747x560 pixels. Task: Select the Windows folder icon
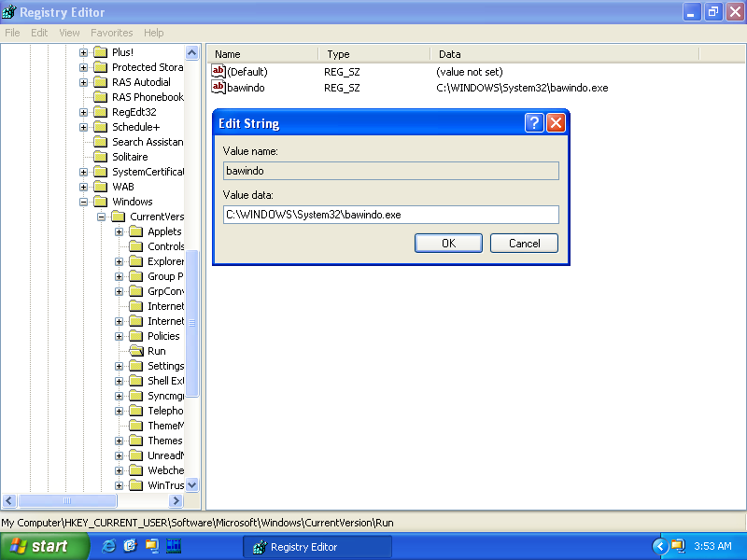[101, 202]
